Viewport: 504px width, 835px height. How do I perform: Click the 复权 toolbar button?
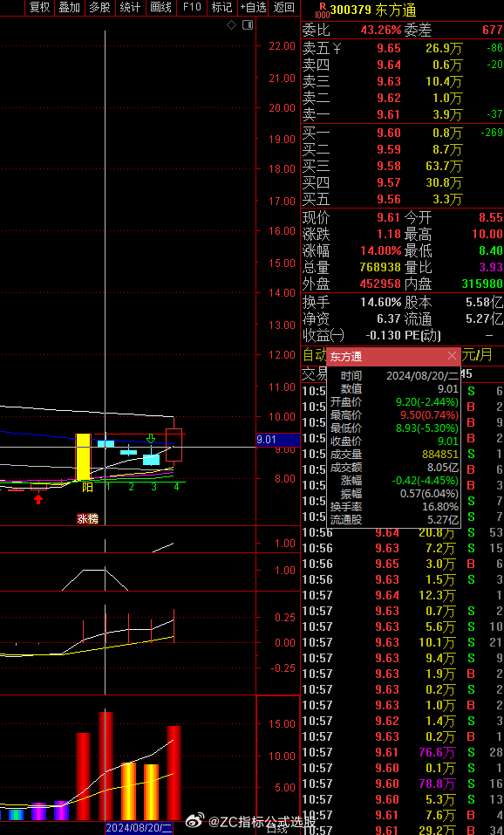(40, 7)
